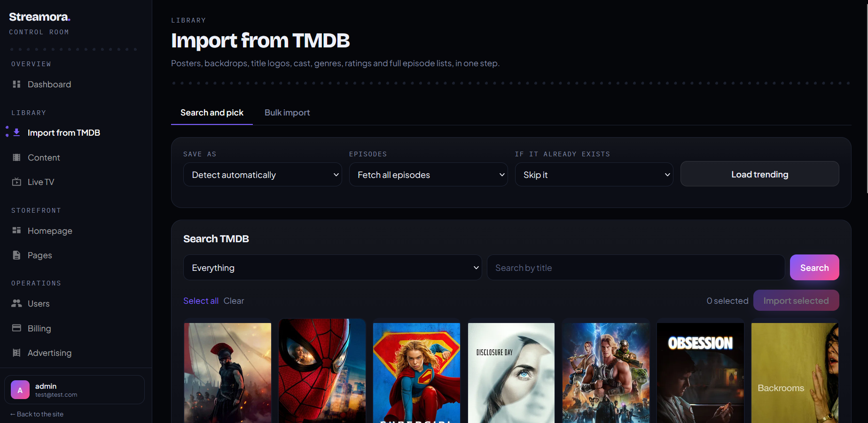Click the Dashboard grid icon
This screenshot has width=868, height=423.
tap(16, 84)
